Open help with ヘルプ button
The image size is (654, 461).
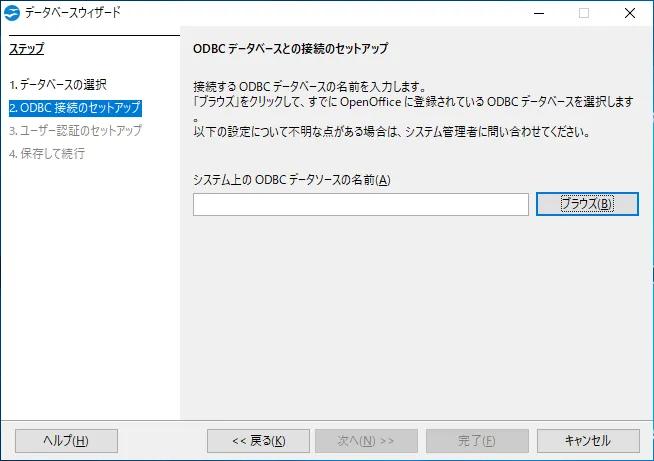pyautogui.click(x=66, y=441)
